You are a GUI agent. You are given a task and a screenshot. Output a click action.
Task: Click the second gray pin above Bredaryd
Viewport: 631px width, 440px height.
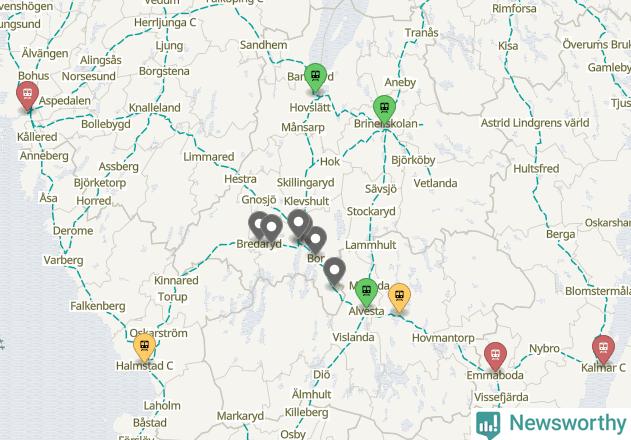coord(272,229)
